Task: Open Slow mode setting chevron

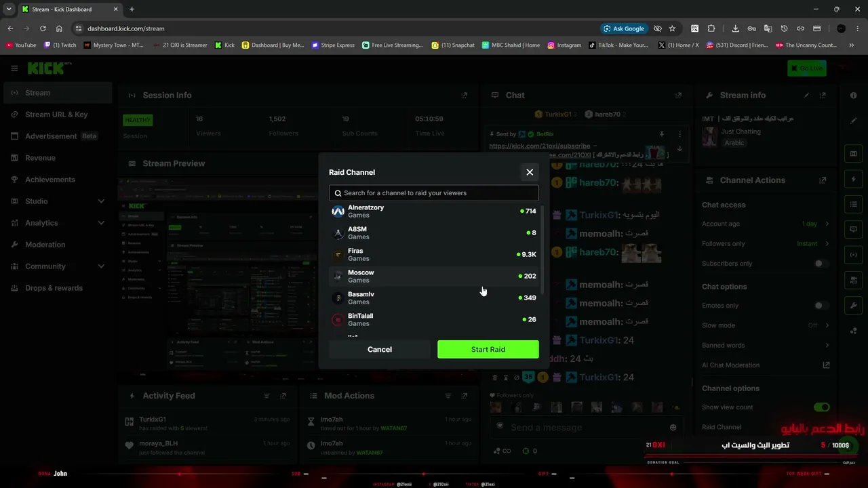Action: (x=827, y=325)
